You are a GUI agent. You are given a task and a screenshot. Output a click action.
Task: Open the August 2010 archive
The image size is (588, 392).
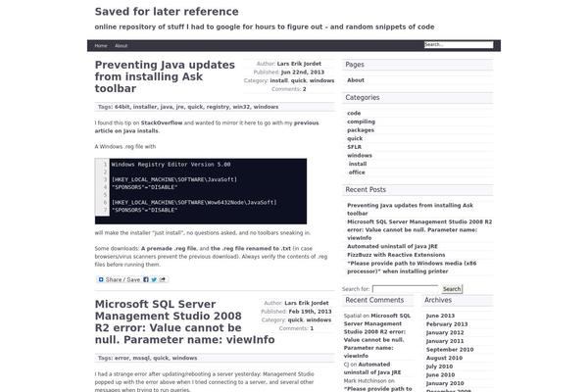click(444, 359)
